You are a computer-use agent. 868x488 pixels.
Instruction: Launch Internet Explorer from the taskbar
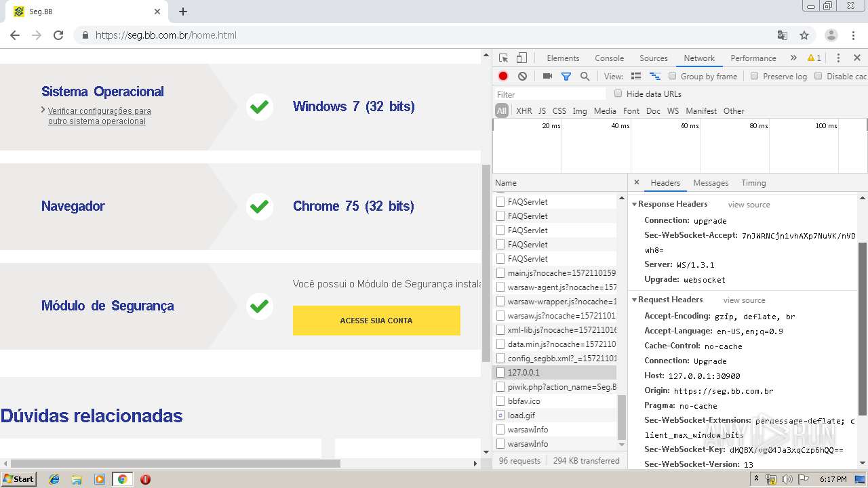point(54,479)
